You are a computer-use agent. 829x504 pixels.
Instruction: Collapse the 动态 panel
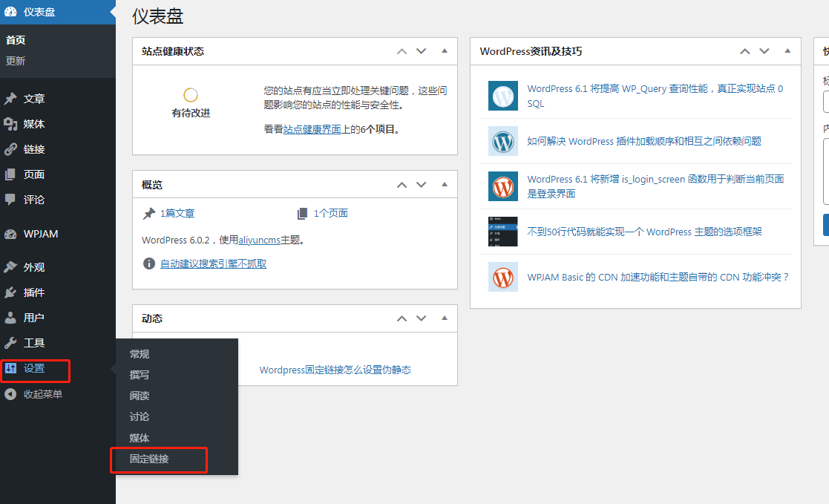[445, 318]
